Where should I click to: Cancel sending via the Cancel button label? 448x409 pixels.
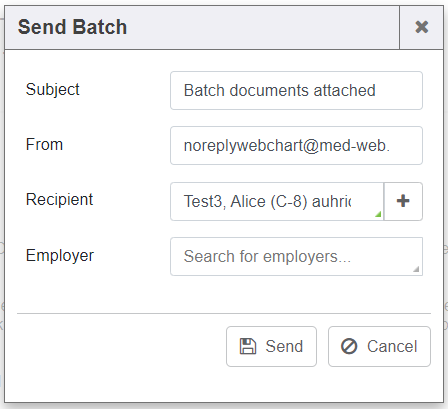pyautogui.click(x=392, y=346)
